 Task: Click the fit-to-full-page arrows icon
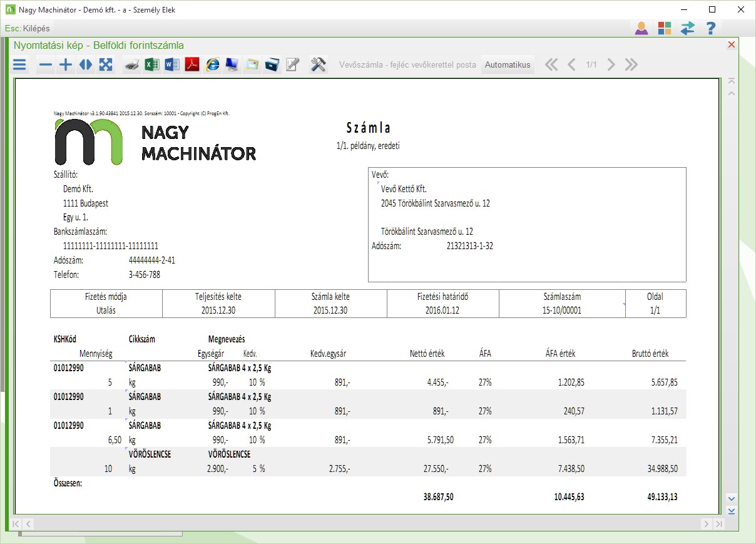(106, 65)
